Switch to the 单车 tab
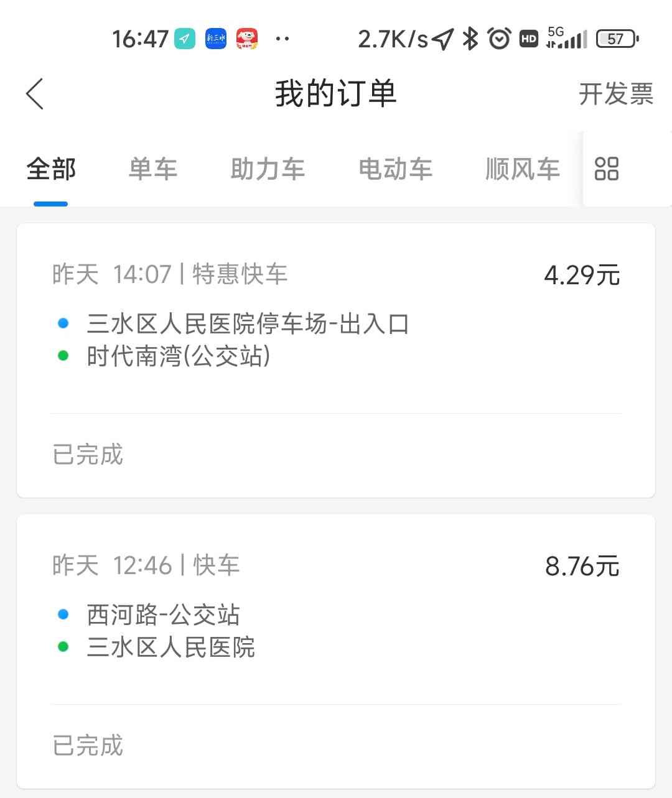This screenshot has width=672, height=798. (153, 169)
